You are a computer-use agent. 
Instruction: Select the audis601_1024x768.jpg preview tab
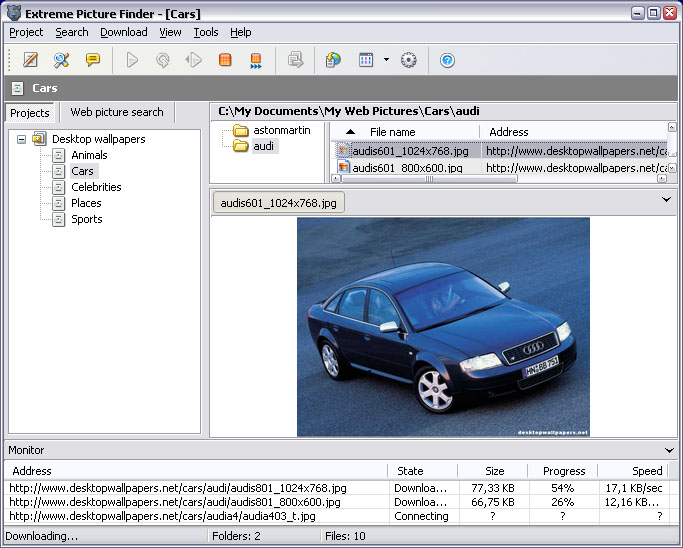point(278,203)
